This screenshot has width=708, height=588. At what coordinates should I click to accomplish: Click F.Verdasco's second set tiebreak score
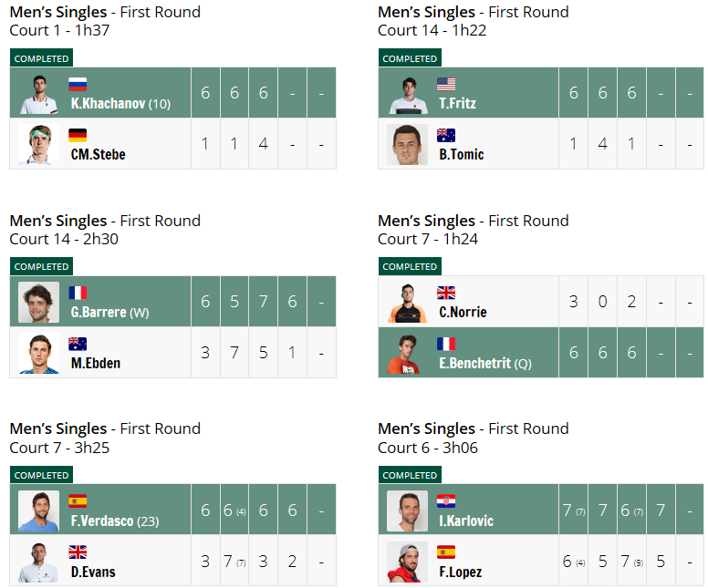tap(242, 512)
